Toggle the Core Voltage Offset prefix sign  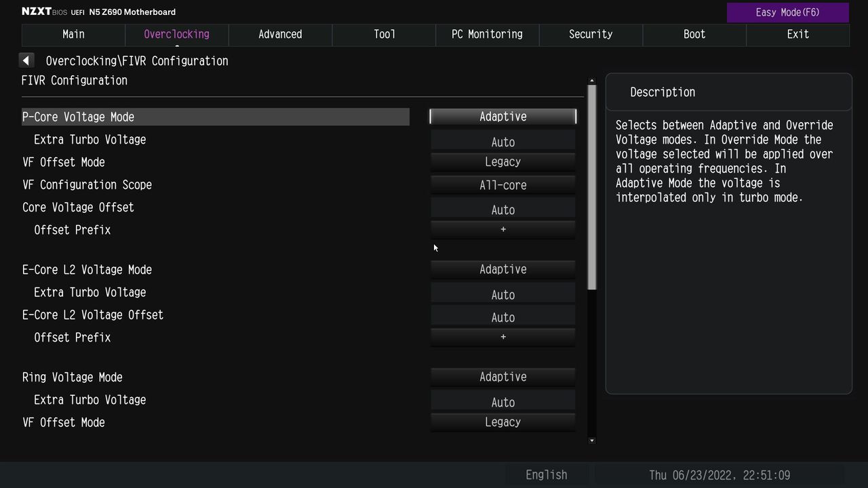tap(502, 230)
